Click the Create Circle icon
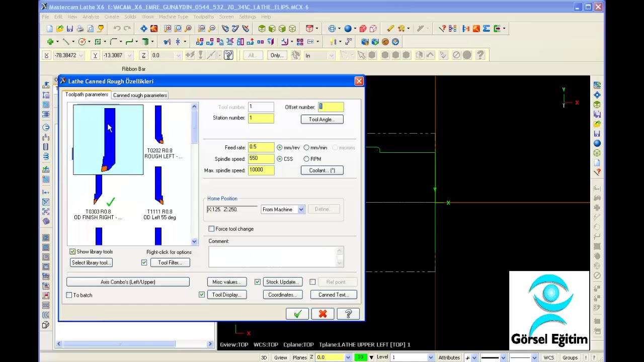The image size is (644, 362). coord(82,42)
